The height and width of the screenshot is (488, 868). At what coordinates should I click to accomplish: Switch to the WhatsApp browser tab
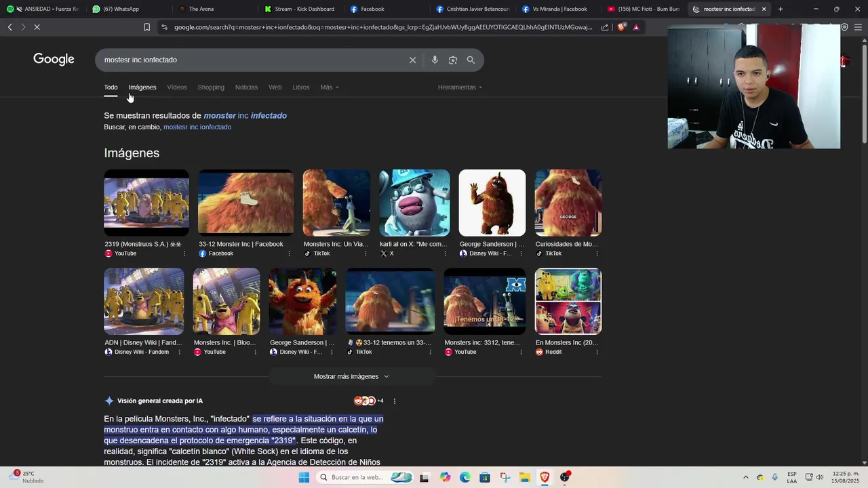pos(125,9)
